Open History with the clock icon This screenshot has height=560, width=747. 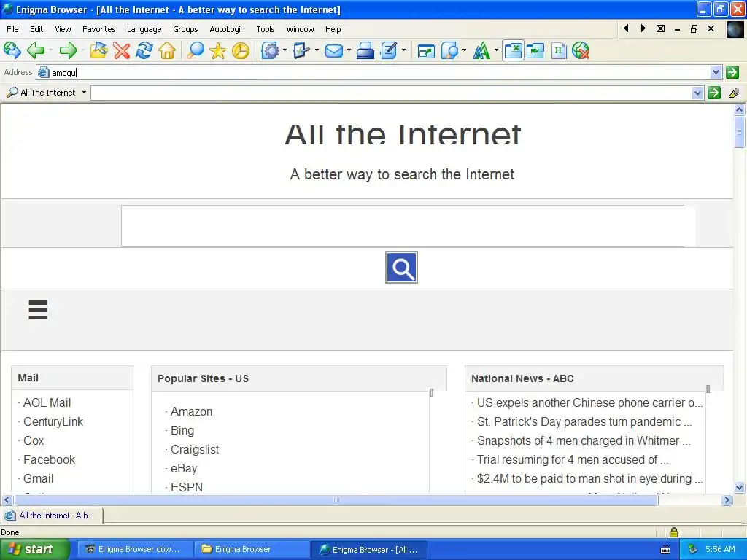click(x=241, y=50)
